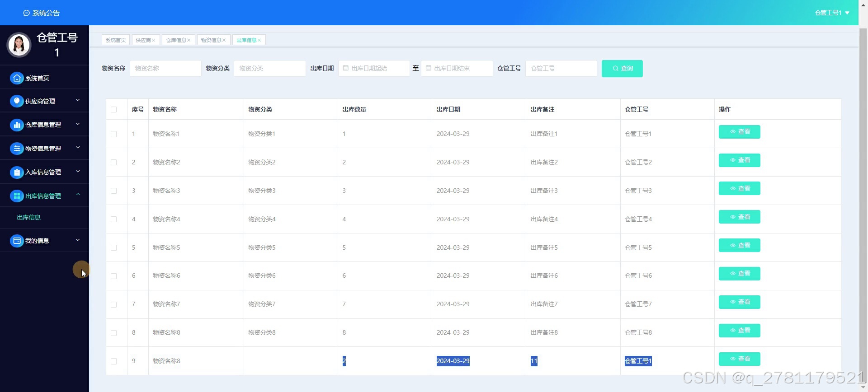Screen dimensions: 868x392
Task: Close the 仓库信息 tab using x icon
Action: point(189,40)
